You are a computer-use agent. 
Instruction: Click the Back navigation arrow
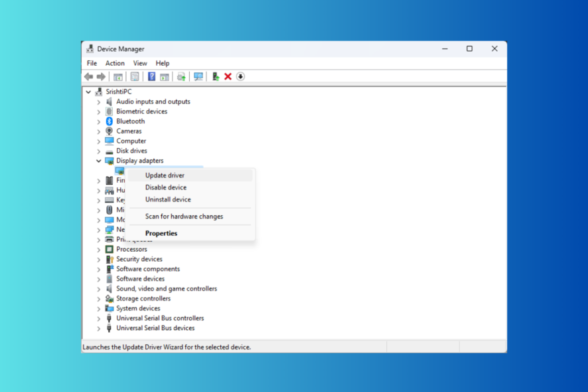pyautogui.click(x=88, y=76)
